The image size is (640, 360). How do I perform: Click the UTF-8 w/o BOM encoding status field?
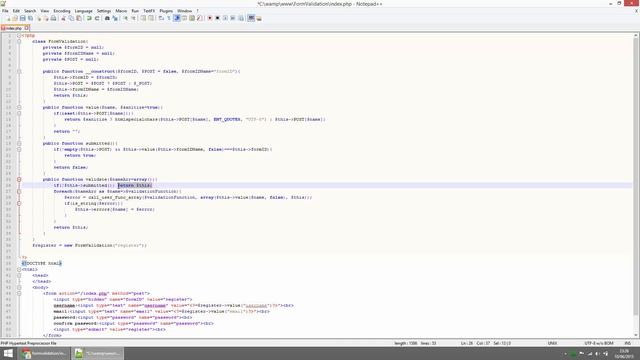[x=599, y=343]
